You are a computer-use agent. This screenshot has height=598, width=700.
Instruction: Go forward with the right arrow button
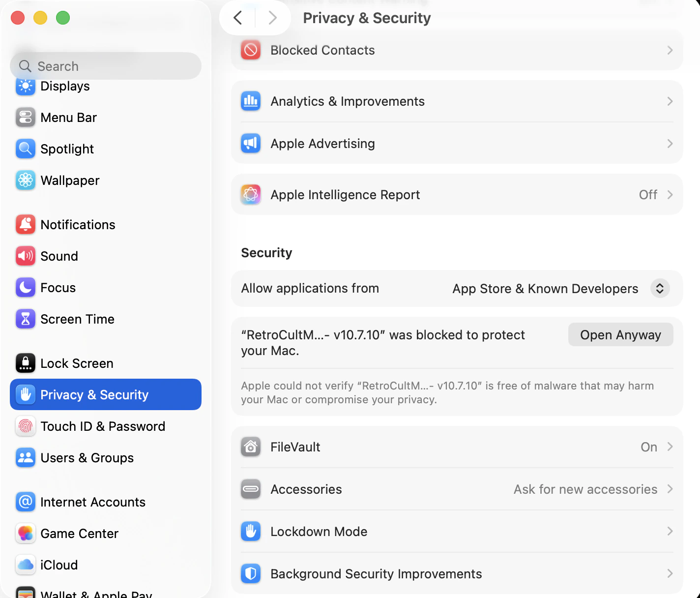coord(273,18)
